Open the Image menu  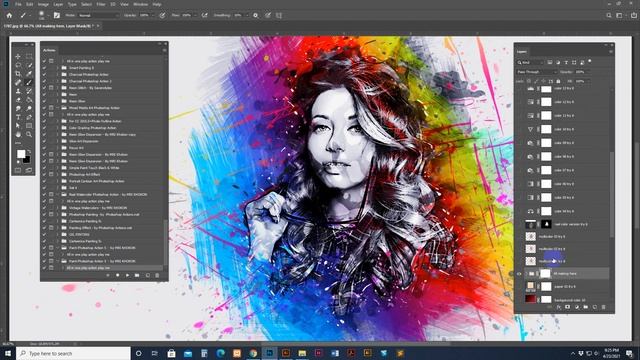coord(43,4)
